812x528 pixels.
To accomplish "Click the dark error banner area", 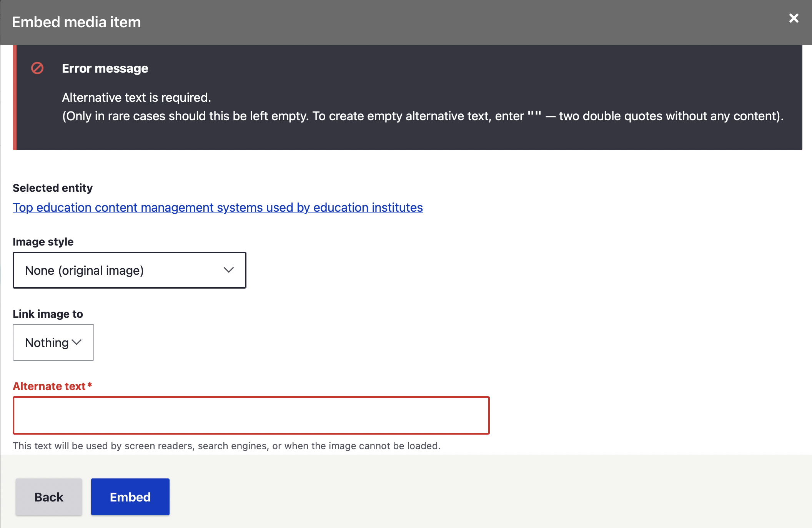I will [x=408, y=96].
